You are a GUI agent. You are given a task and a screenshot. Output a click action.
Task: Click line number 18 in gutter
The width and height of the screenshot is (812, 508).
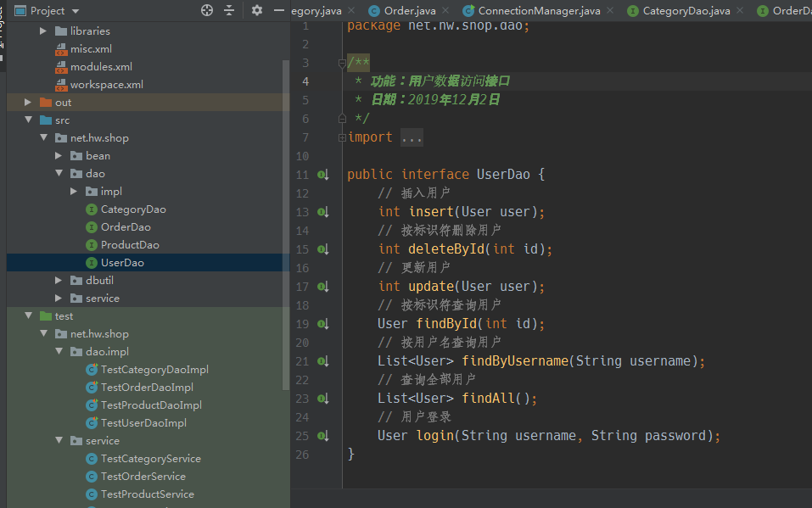tap(302, 305)
